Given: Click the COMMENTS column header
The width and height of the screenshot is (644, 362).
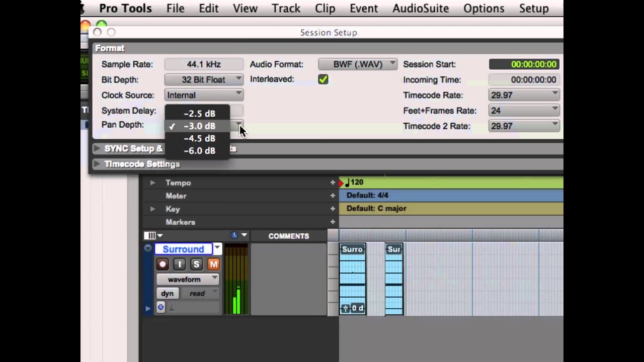Looking at the screenshot, I should [x=288, y=236].
